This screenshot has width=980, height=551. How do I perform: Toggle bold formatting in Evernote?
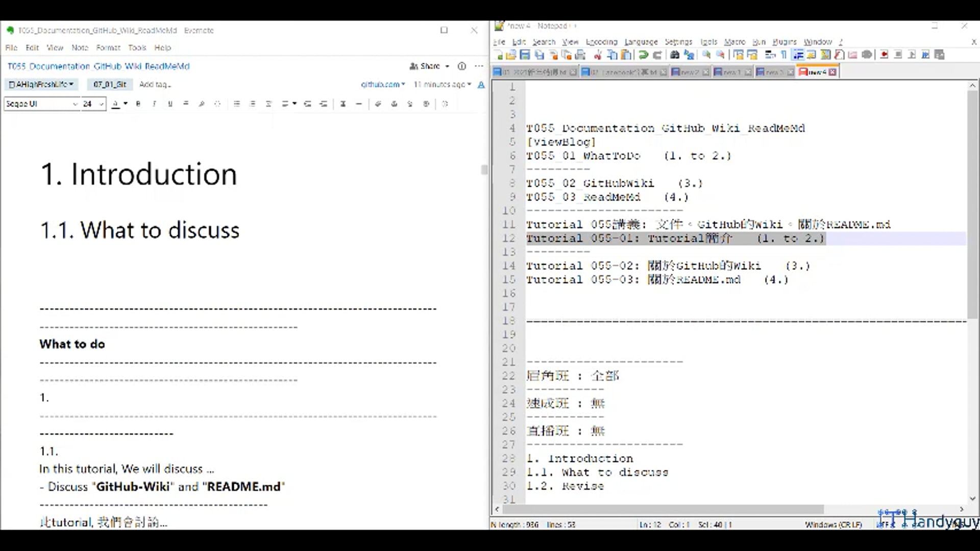pos(138,104)
